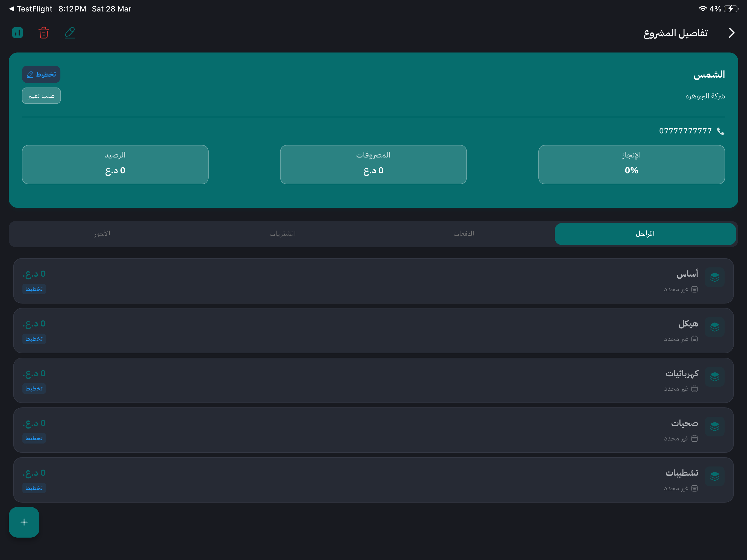
Task: Tap غير محدد date in هيكل row
Action: (x=676, y=339)
